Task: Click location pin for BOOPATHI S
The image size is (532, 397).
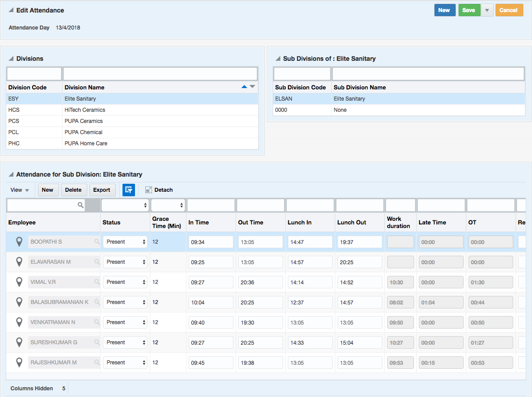Action: pyautogui.click(x=19, y=242)
